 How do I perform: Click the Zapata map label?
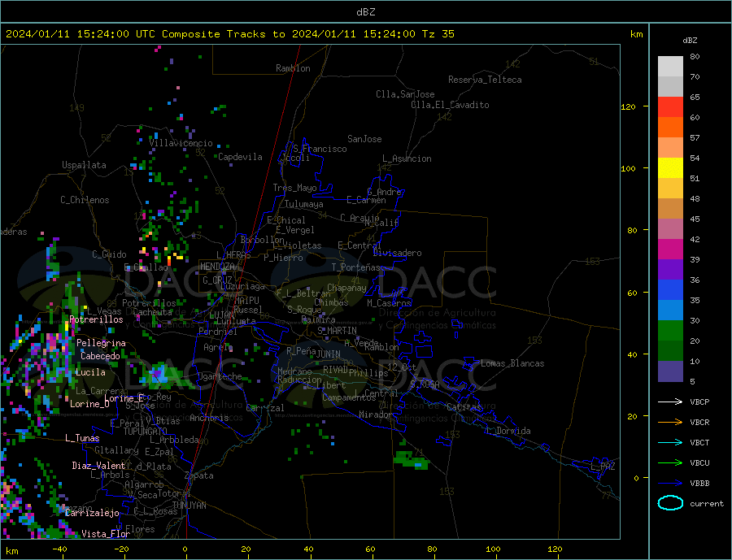click(199, 476)
